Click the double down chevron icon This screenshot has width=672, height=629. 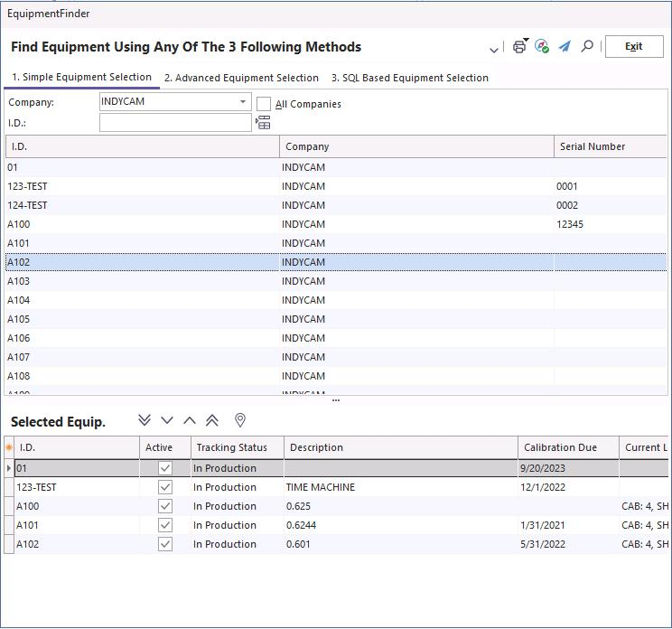[145, 420]
